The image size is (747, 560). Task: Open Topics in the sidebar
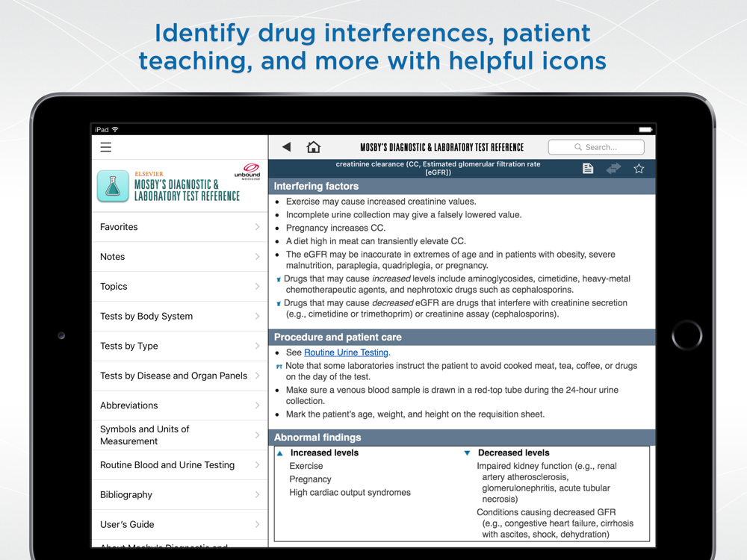coord(179,287)
